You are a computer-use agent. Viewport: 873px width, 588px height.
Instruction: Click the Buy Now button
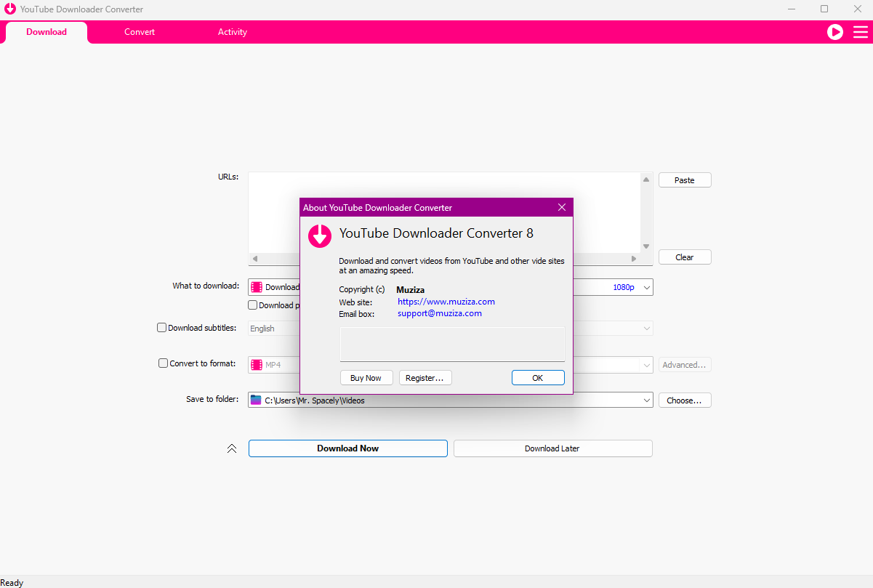(366, 378)
